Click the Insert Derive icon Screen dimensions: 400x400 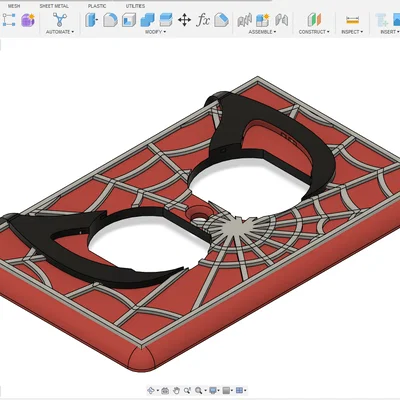pos(382,20)
